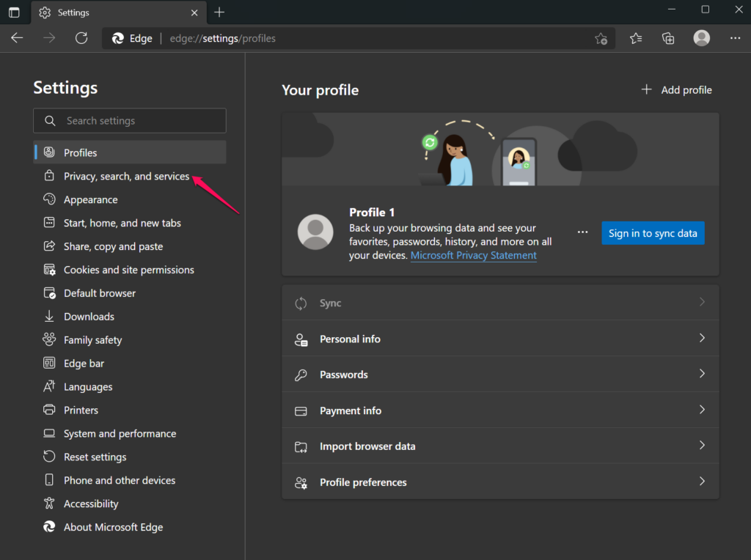751x560 pixels.
Task: Click the Cookies and site permissions icon
Action: 49,270
